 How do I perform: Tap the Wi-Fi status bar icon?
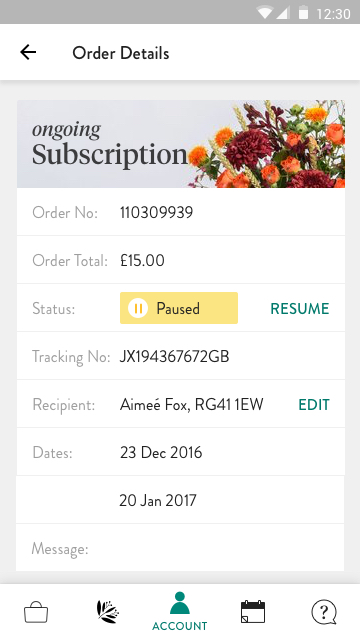265,12
